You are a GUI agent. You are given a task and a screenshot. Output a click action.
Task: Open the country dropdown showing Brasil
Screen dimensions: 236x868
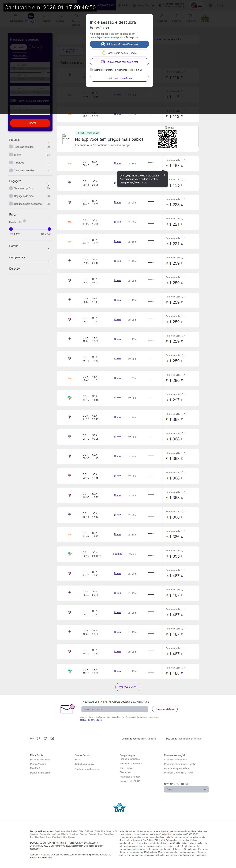186,789
